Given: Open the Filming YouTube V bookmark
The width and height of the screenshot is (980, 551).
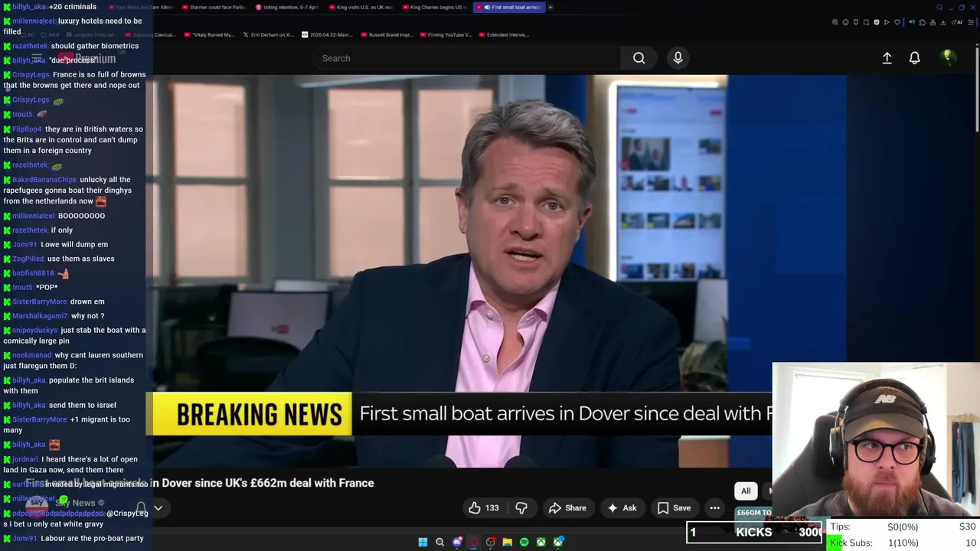Looking at the screenshot, I should pos(446,34).
